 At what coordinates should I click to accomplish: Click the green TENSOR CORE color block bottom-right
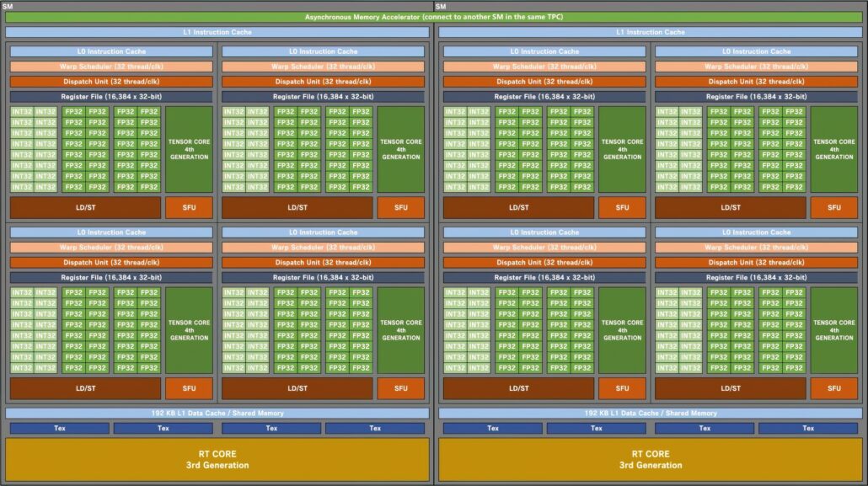tap(834, 331)
